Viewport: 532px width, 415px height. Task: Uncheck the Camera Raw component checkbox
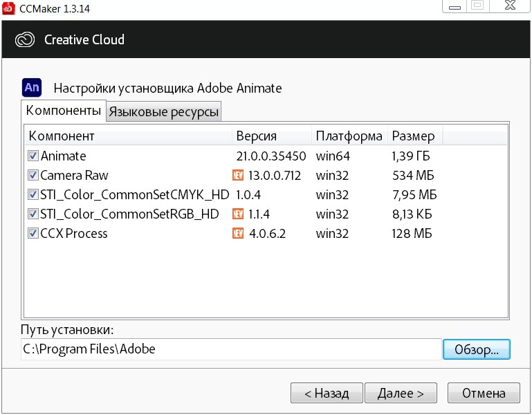(x=33, y=175)
